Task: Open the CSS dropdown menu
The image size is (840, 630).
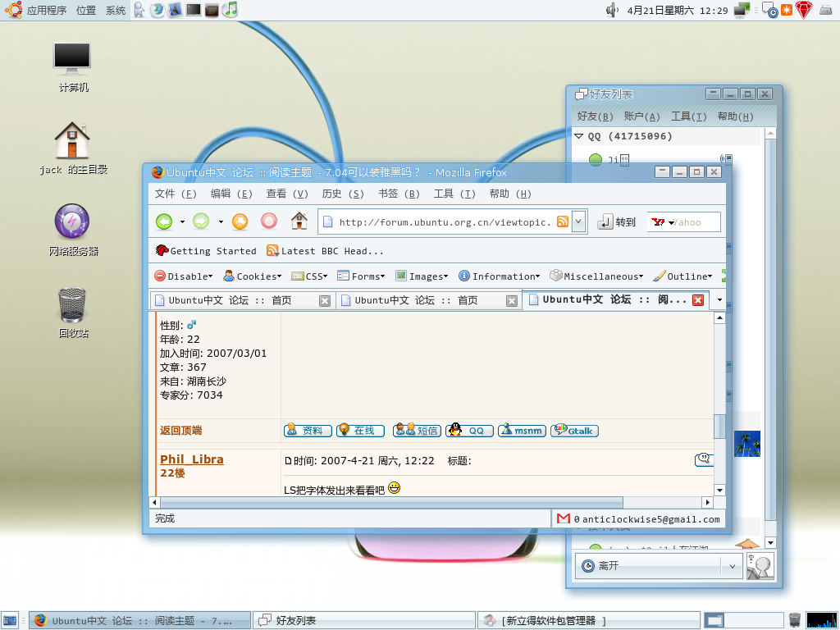Action: click(309, 276)
